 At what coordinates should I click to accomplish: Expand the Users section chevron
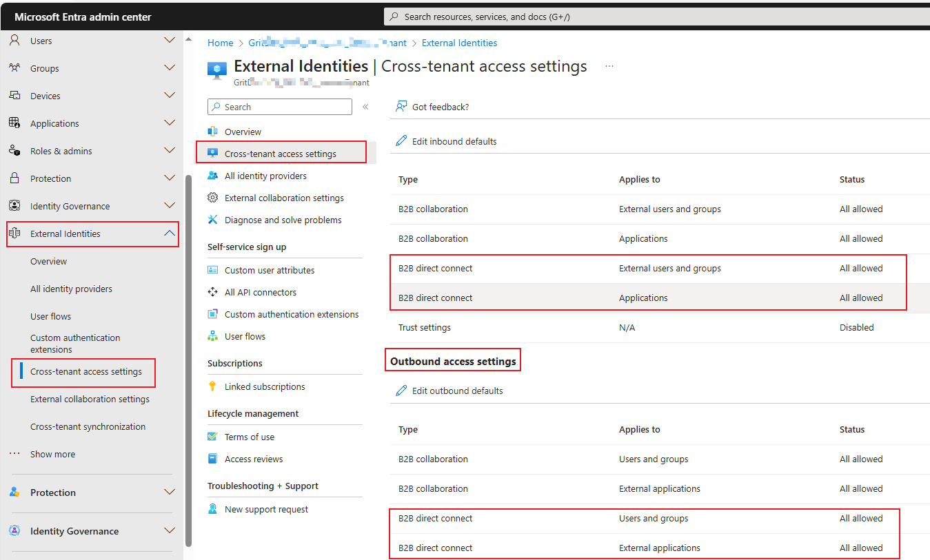[x=170, y=41]
